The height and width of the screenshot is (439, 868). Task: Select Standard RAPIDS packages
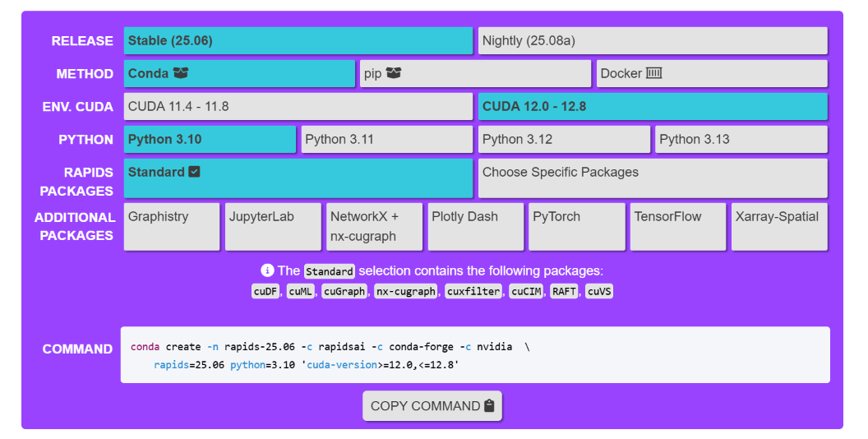(x=298, y=178)
